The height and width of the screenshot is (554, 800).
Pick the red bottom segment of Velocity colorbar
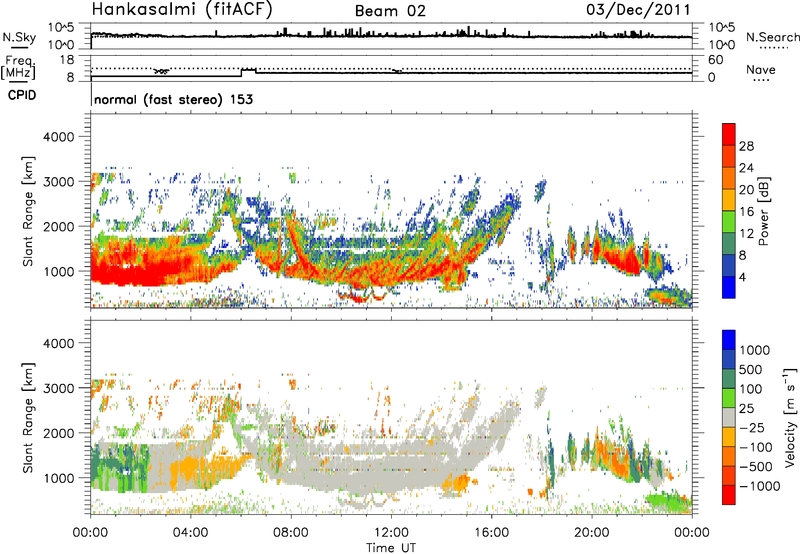729,495
